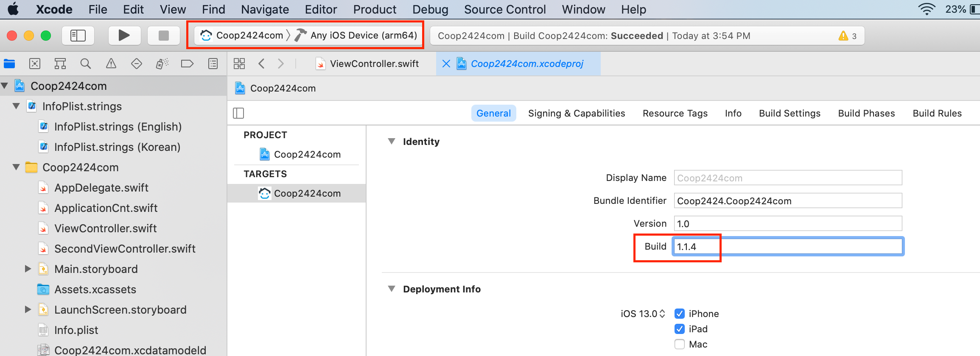This screenshot has height=356, width=980.
Task: Collapse the Identity section
Action: [x=392, y=142]
